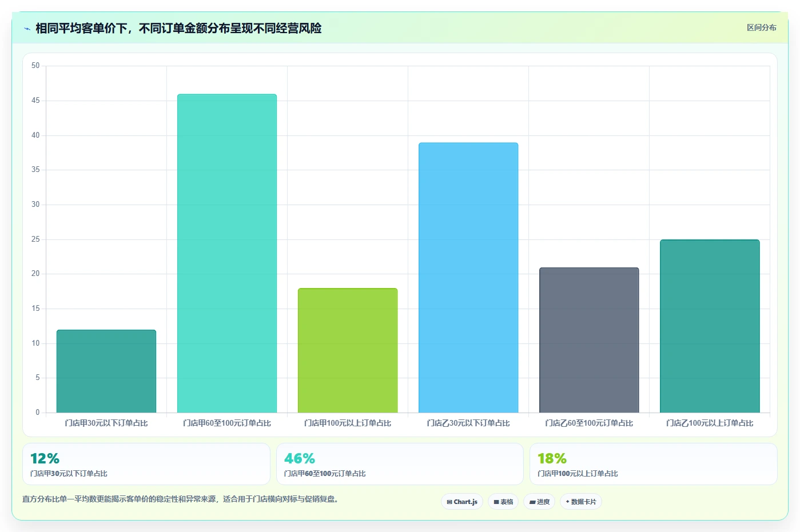Click the x-axis label 门店甲60至100元订单占比
Screen dimensions: 800x532
227,423
